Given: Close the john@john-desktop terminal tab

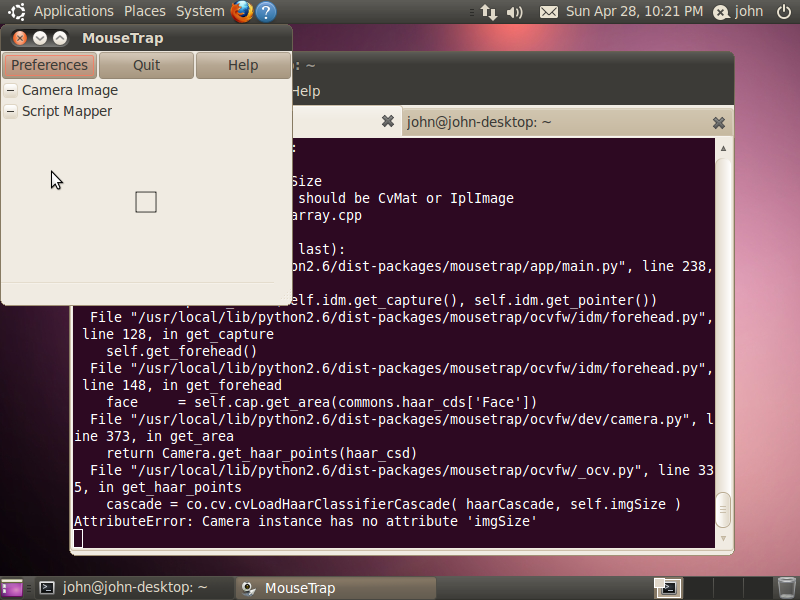Looking at the screenshot, I should point(719,122).
